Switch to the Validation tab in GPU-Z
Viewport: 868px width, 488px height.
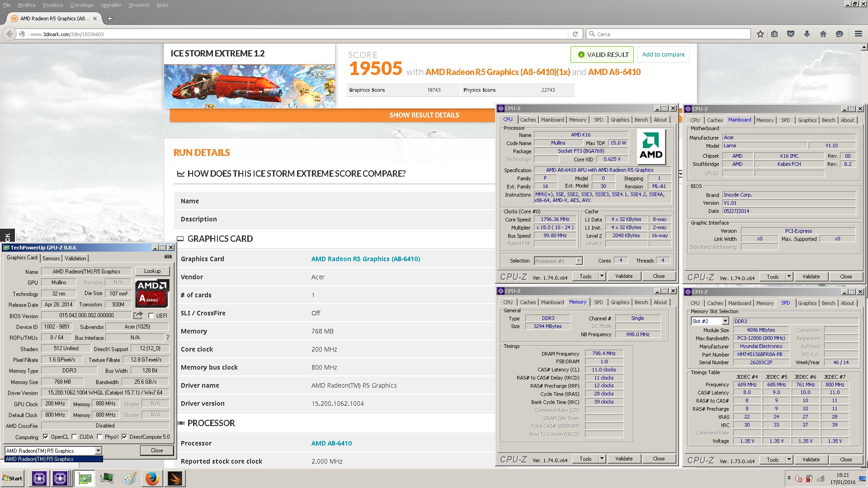point(75,258)
